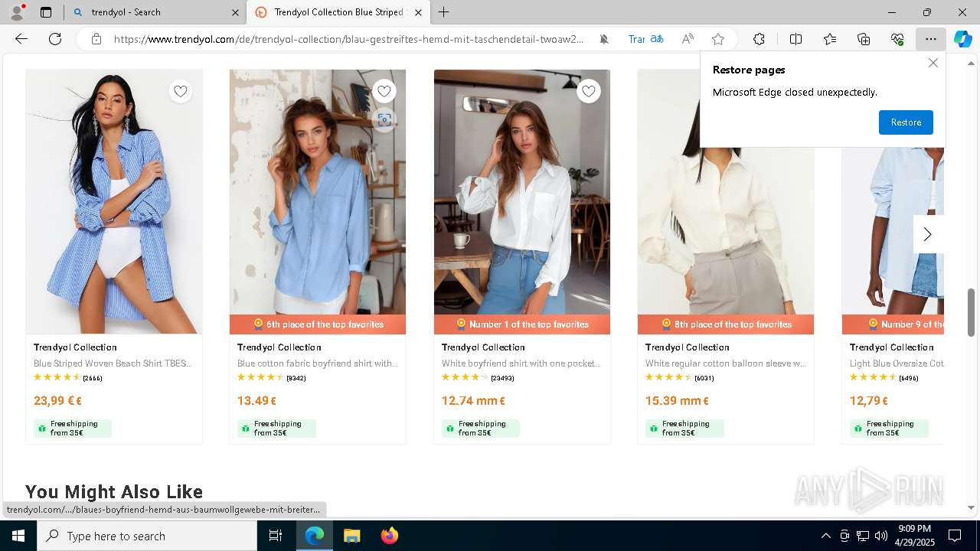This screenshot has height=551, width=980.
Task: View site information lock icon
Action: [x=96, y=39]
